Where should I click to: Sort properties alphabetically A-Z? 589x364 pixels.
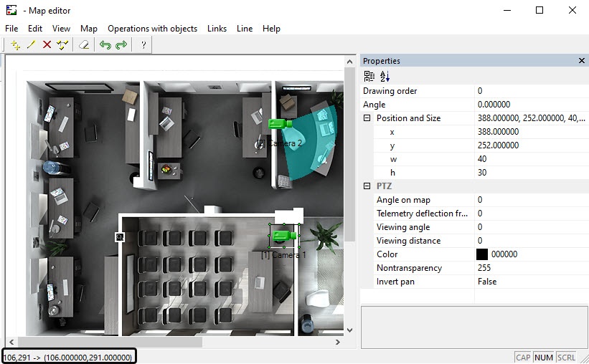coord(385,76)
